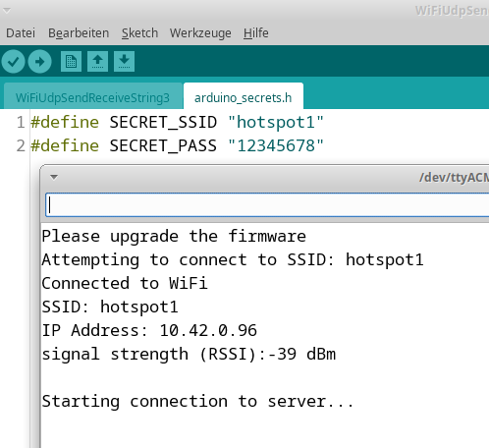Save the sketch via the down-arrow icon
The height and width of the screenshot is (448, 489).
[124, 61]
